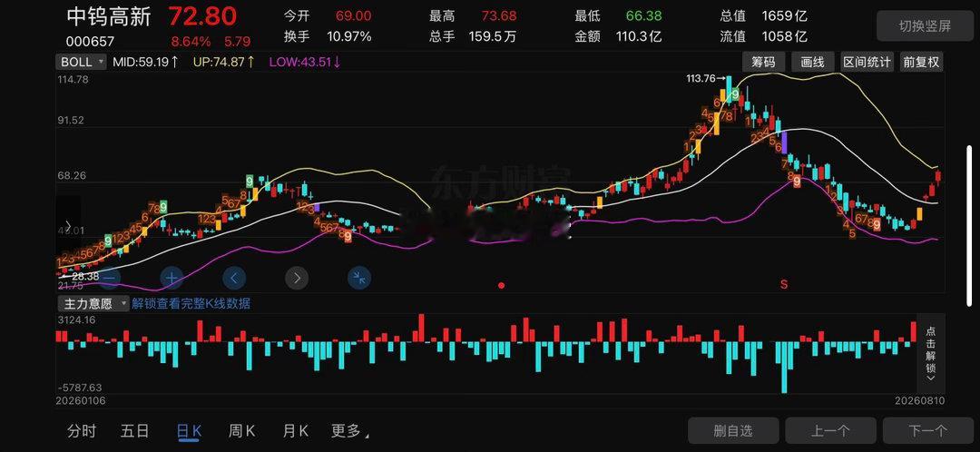Click the 金额 value 110.3亿
The width and height of the screenshot is (980, 452).
(639, 37)
